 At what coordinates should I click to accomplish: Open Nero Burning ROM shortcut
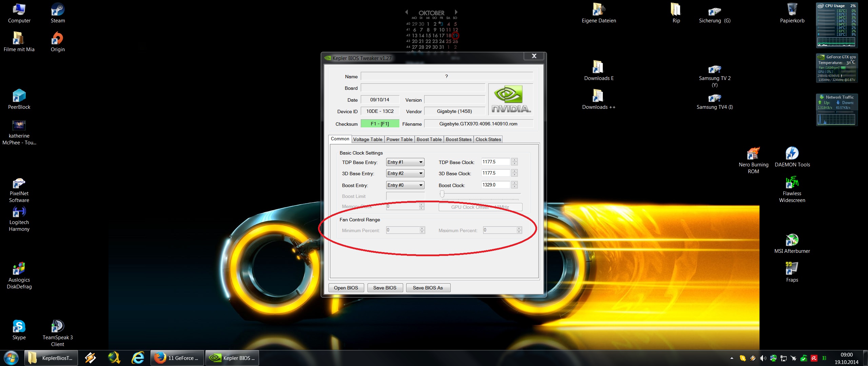[x=753, y=154]
